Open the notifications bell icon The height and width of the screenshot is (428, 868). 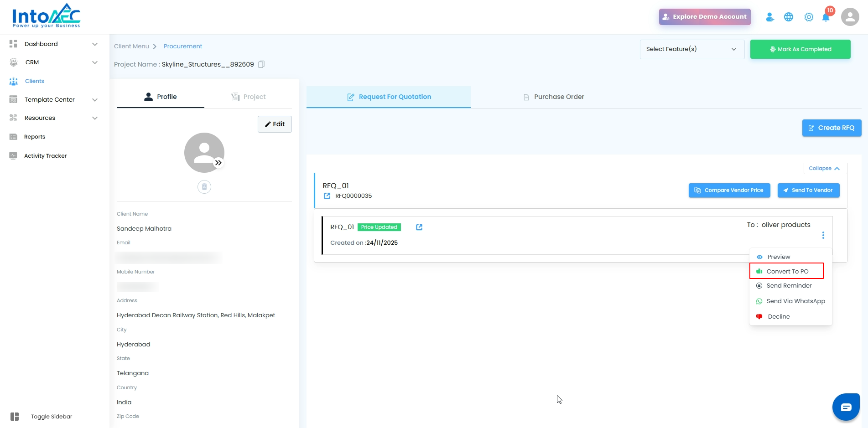826,17
